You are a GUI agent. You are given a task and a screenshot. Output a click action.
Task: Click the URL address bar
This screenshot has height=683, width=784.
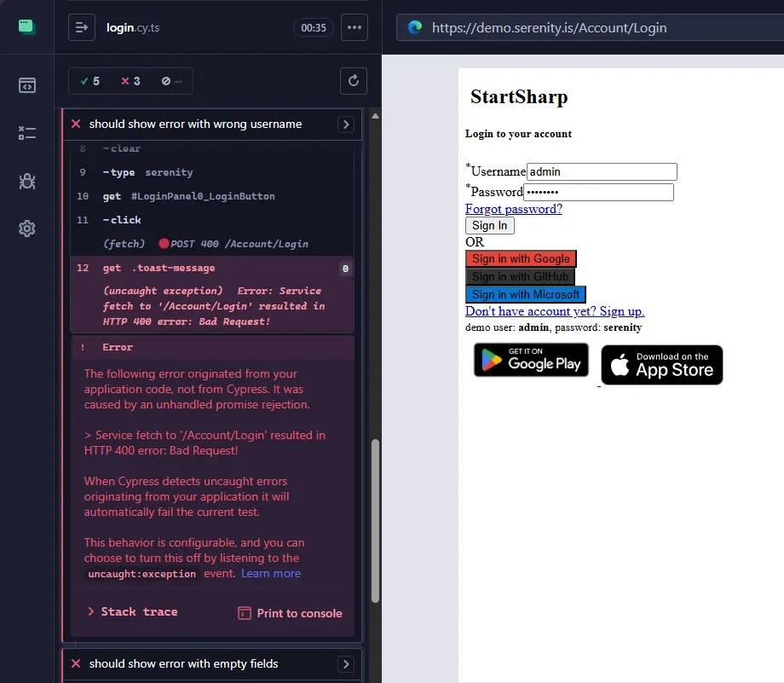(x=590, y=27)
